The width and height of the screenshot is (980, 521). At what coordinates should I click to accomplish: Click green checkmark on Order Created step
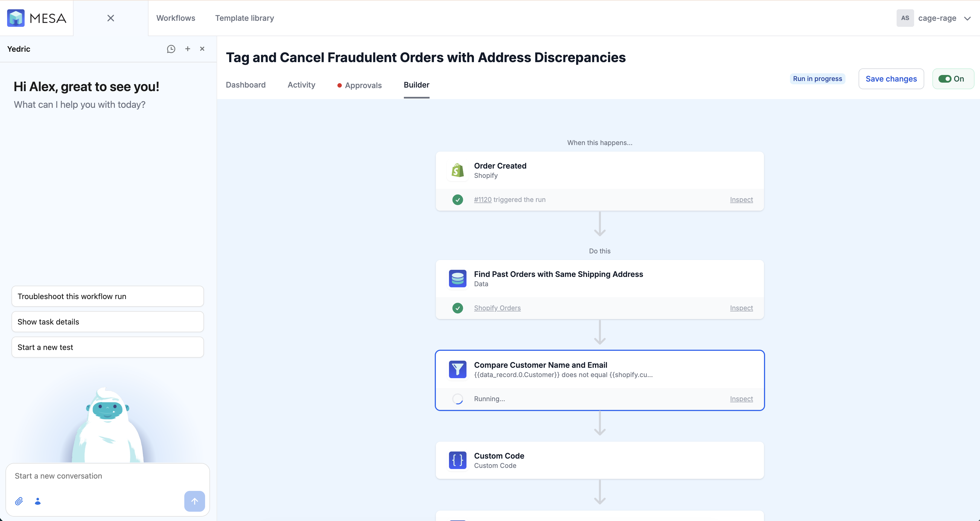458,199
